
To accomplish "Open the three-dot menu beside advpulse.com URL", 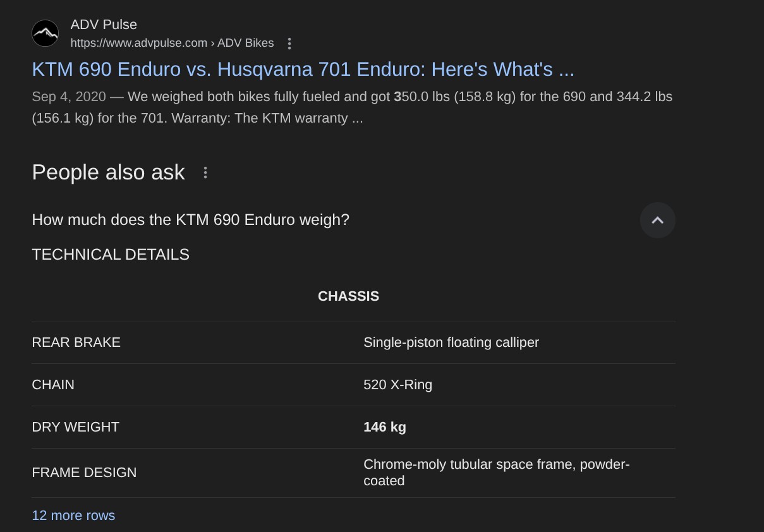I will tap(289, 44).
